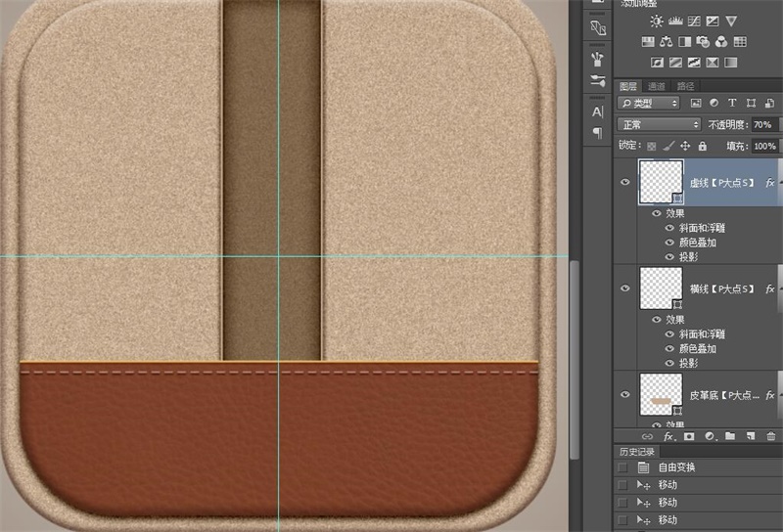Viewport: 783px width, 532px height.
Task: Select the 横线【P大点S】 layer thumbnail
Action: [662, 288]
